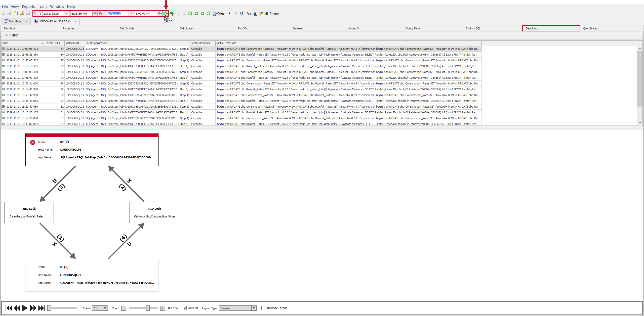Open a saved file using the folder icon
Viewport: 644px width, 316px height.
point(22,14)
